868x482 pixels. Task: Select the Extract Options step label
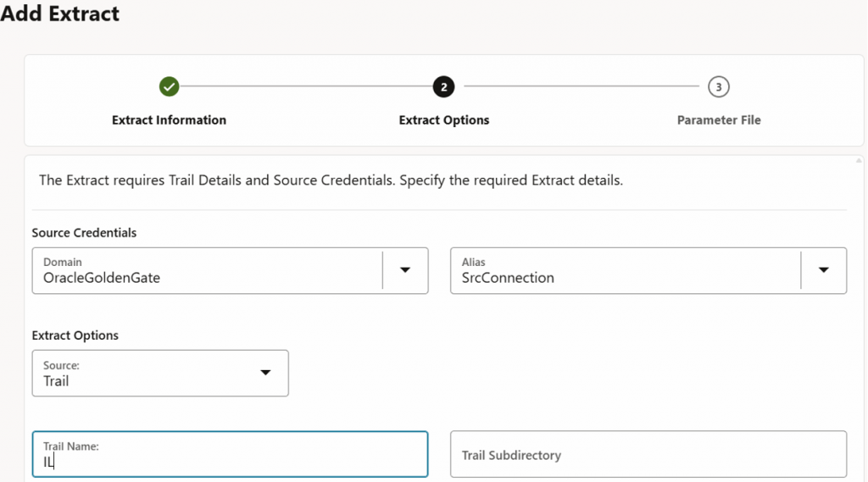pyautogui.click(x=444, y=120)
